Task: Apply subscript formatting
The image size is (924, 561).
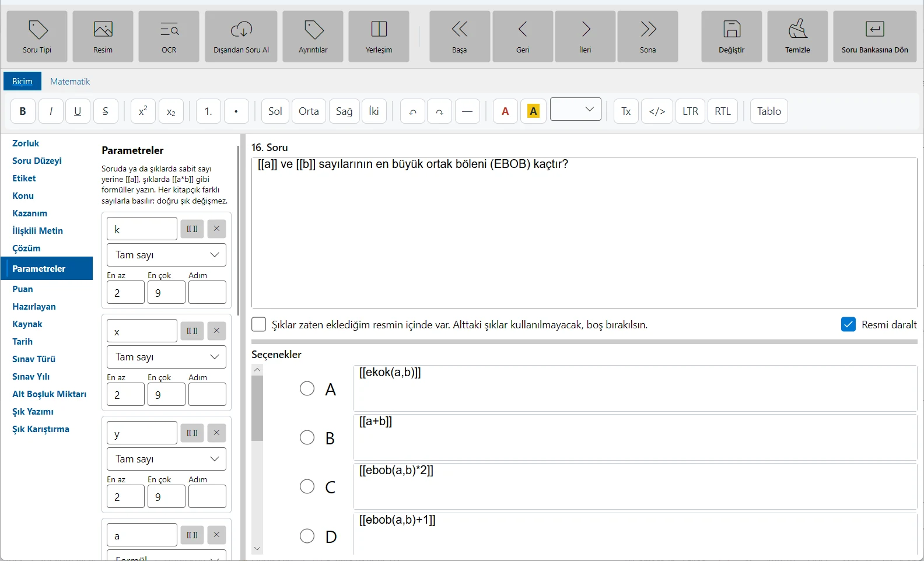Action: (x=171, y=111)
